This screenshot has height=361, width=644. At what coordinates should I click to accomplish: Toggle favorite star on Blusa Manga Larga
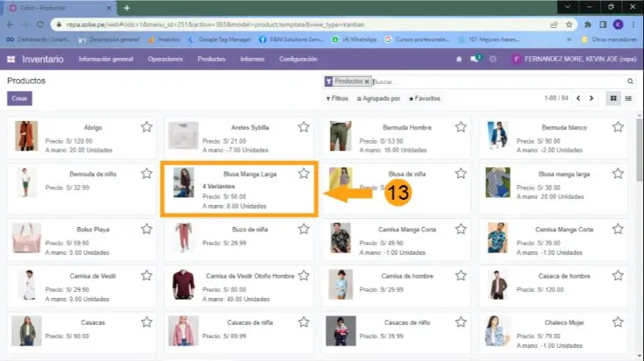tap(304, 173)
